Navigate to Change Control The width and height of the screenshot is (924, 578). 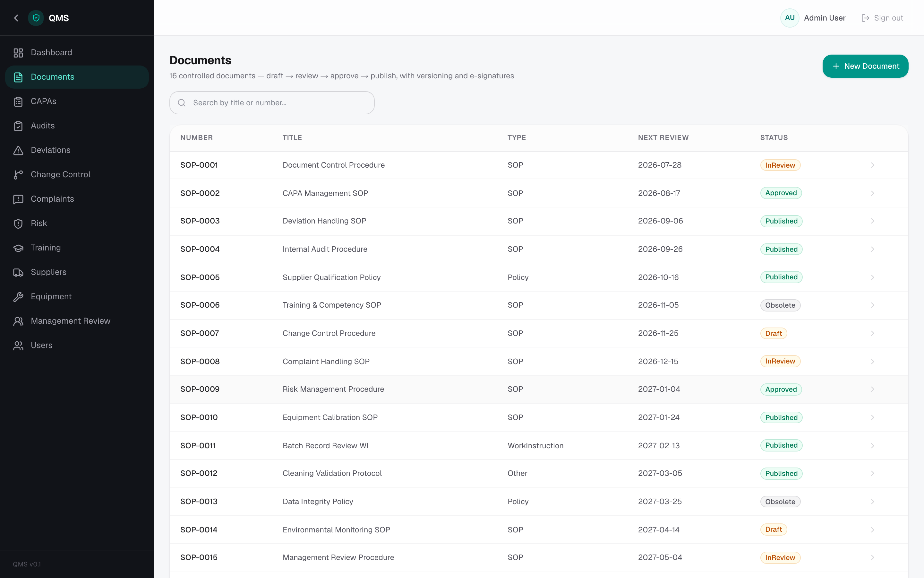(77, 174)
